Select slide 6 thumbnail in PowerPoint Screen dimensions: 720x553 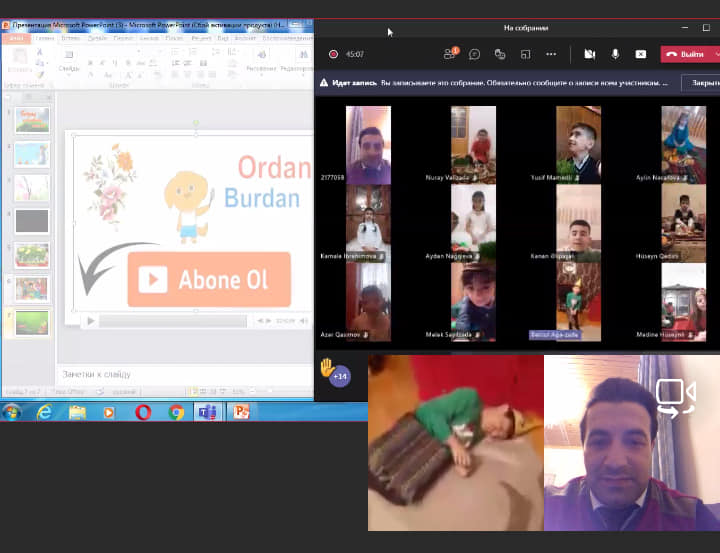pos(32,289)
